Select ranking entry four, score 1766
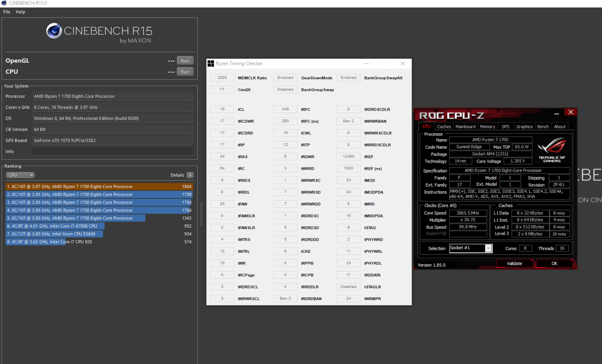This screenshot has height=364, width=602. click(x=99, y=210)
